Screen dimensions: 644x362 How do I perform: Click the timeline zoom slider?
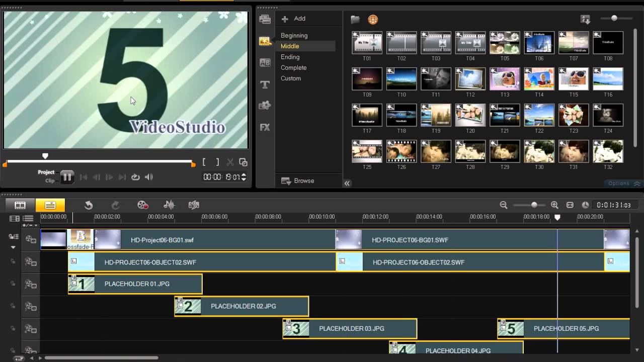[x=534, y=205]
